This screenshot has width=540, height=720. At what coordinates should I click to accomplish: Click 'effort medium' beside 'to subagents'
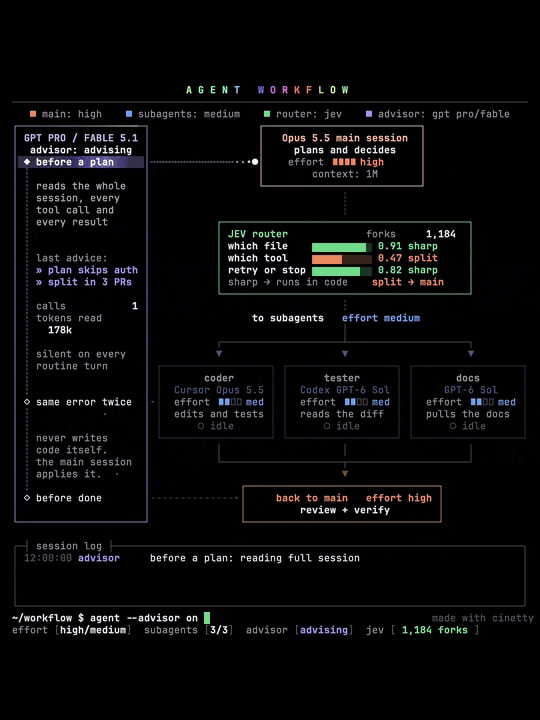coord(381,318)
